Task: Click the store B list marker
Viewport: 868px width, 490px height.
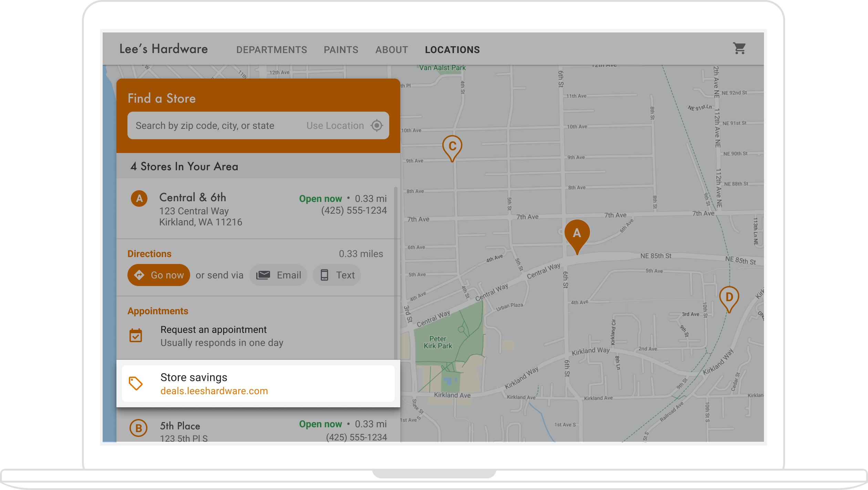Action: (x=138, y=428)
